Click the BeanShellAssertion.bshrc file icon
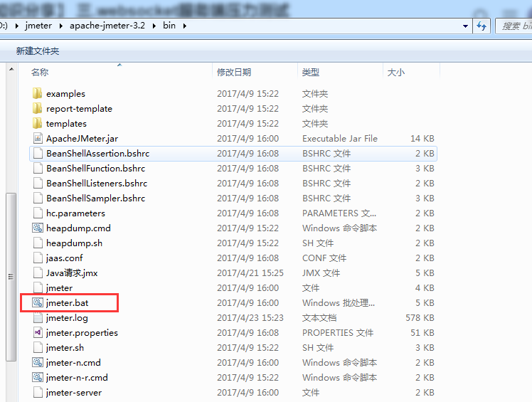This screenshot has width=532, height=402. [x=38, y=153]
